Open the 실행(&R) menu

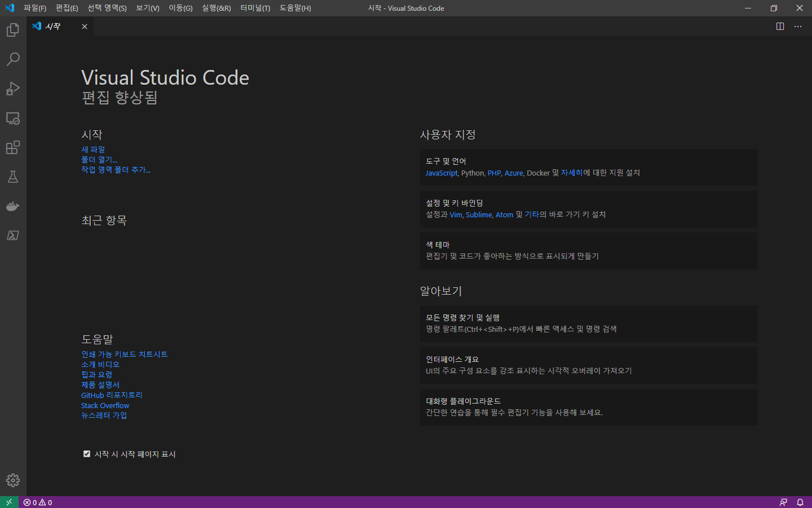(217, 8)
